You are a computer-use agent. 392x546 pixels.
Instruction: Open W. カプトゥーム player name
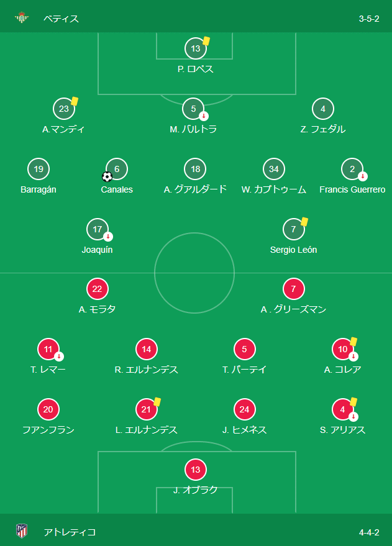(x=274, y=189)
